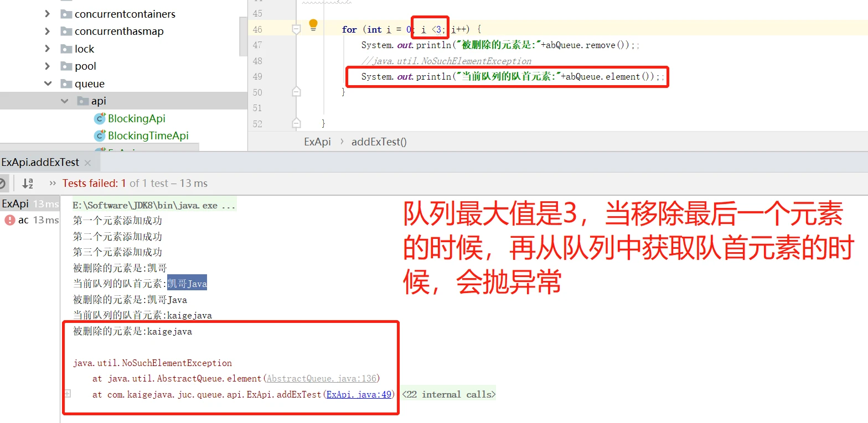Click the pool folder icon
Screen dimensions: 868x423
(66, 66)
